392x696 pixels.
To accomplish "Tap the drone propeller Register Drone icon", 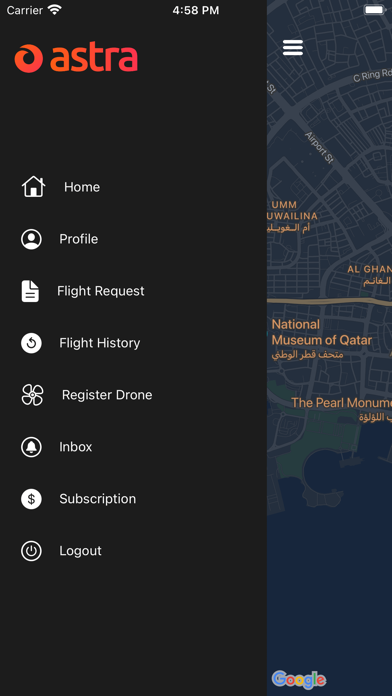I will tap(32, 395).
